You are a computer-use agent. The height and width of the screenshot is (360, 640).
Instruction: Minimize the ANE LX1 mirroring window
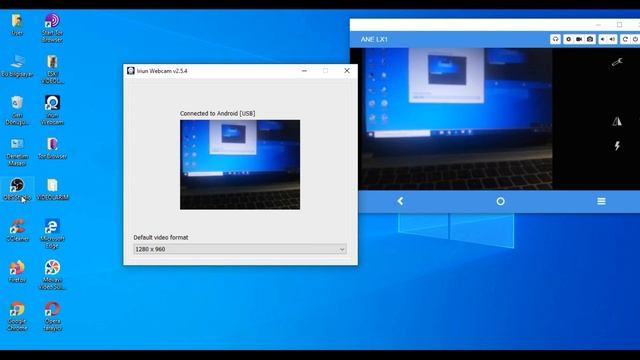pyautogui.click(x=598, y=25)
